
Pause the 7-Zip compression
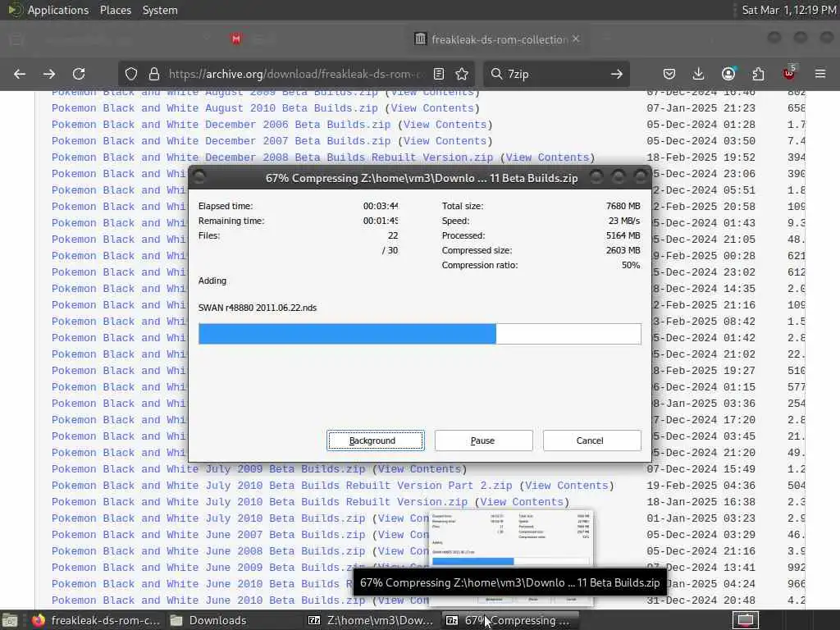[483, 441]
